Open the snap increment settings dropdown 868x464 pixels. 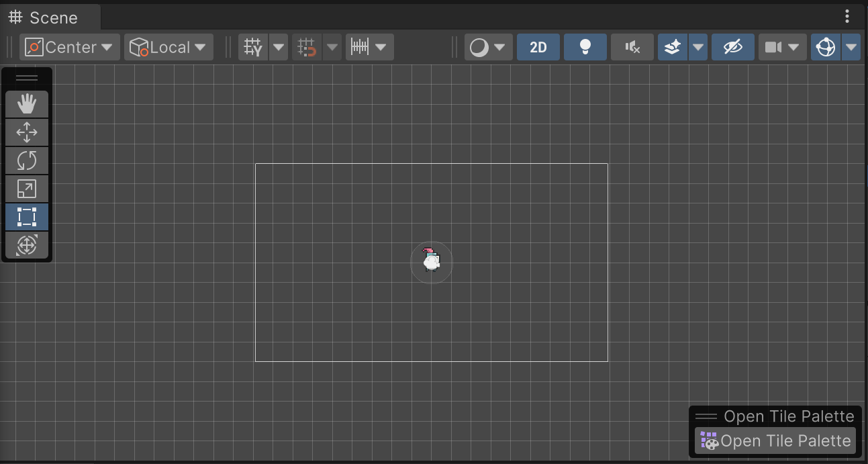click(x=369, y=47)
